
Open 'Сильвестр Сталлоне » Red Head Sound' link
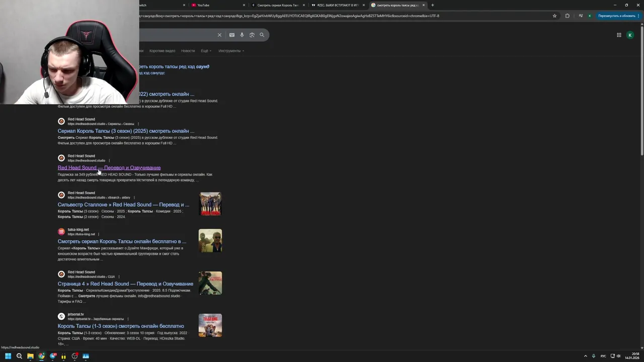click(x=123, y=205)
